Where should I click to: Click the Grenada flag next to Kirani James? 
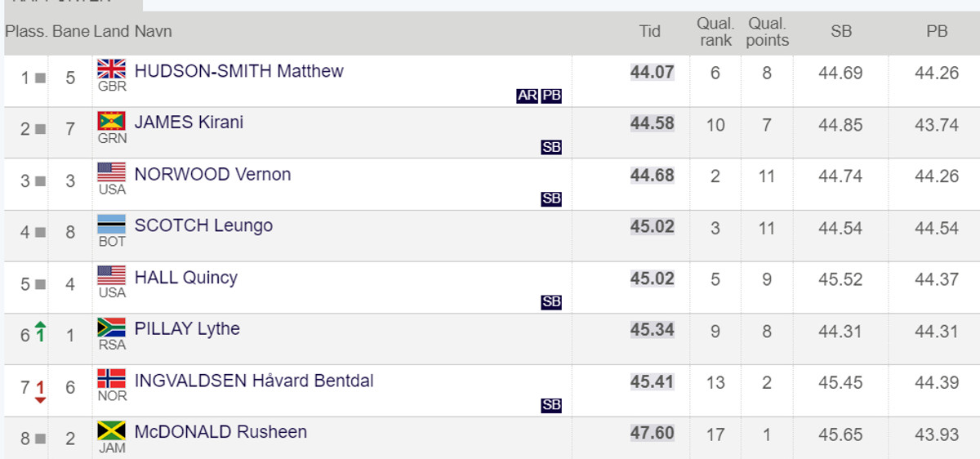point(111,121)
